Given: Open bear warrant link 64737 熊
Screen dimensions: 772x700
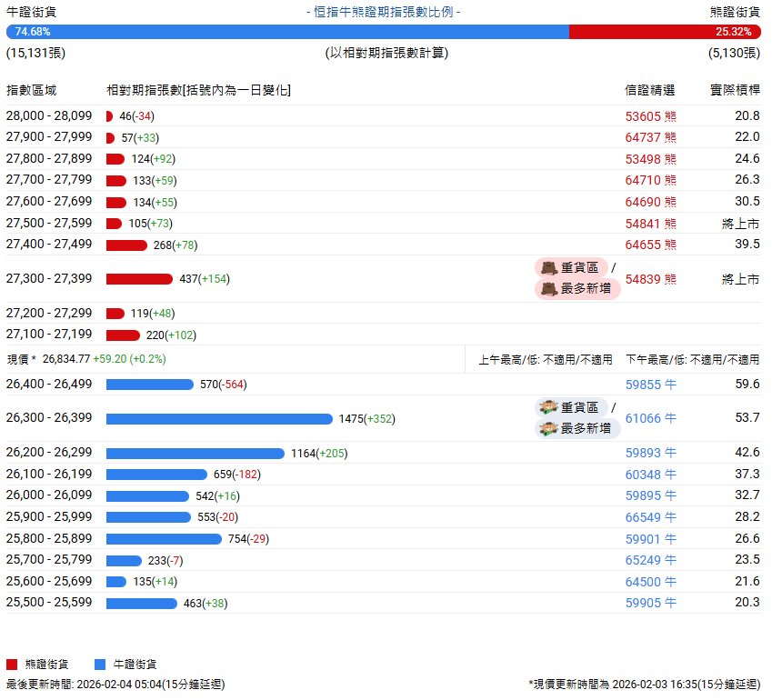Looking at the screenshot, I should coord(650,137).
